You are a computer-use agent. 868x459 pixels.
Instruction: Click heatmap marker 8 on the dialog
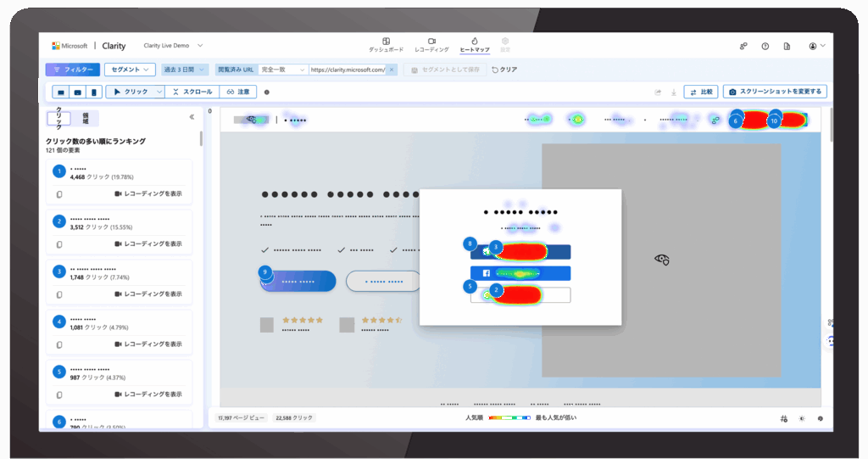(470, 243)
